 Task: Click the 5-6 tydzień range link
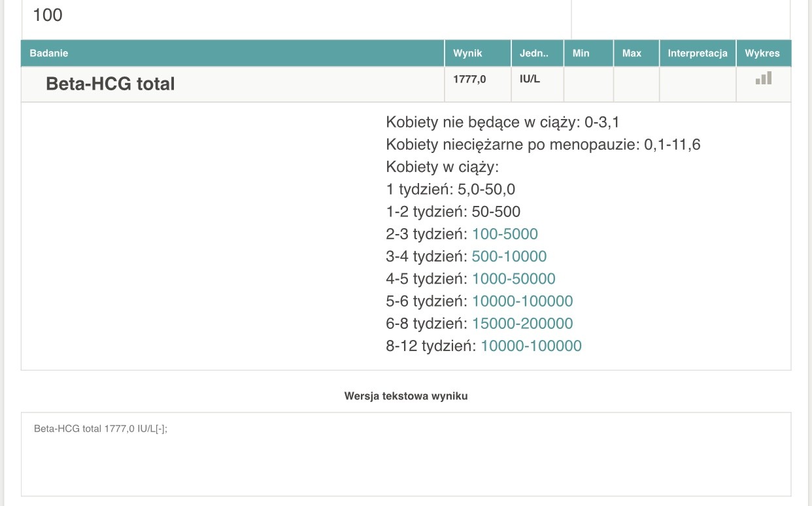coord(522,301)
